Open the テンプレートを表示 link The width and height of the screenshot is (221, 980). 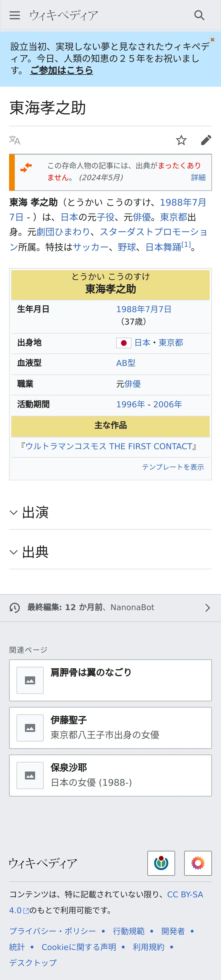pos(173,467)
